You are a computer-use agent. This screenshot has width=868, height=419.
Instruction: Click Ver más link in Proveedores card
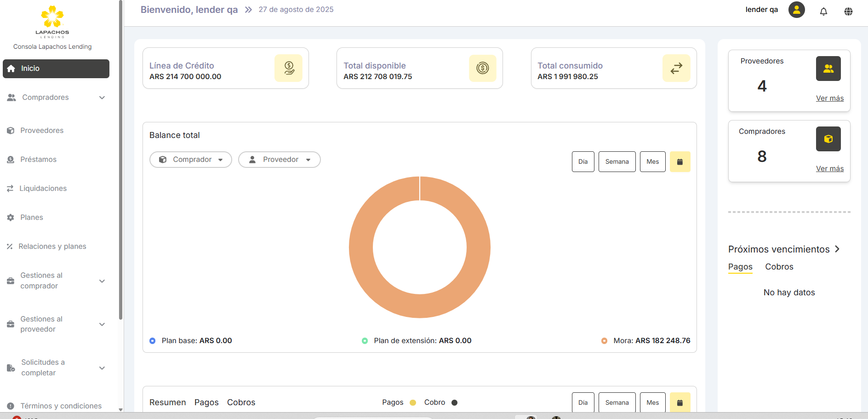coord(829,98)
